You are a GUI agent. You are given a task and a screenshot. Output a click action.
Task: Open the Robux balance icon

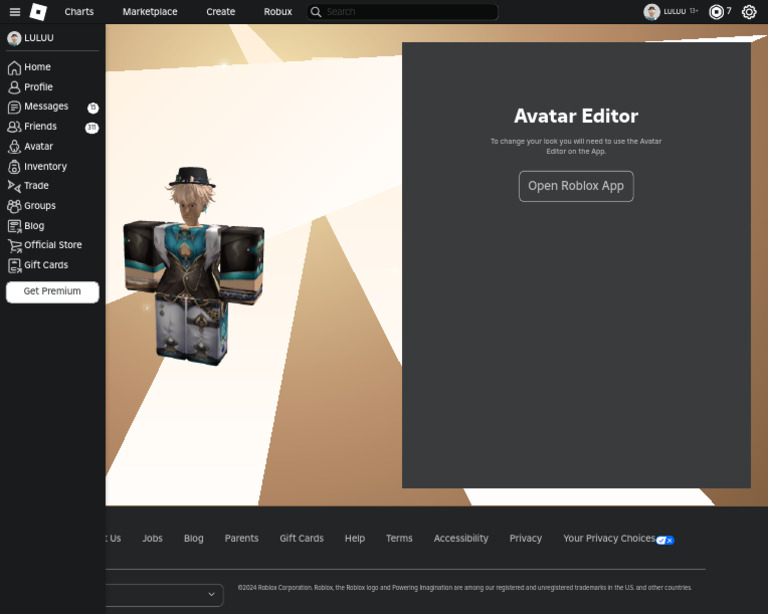[x=716, y=12]
